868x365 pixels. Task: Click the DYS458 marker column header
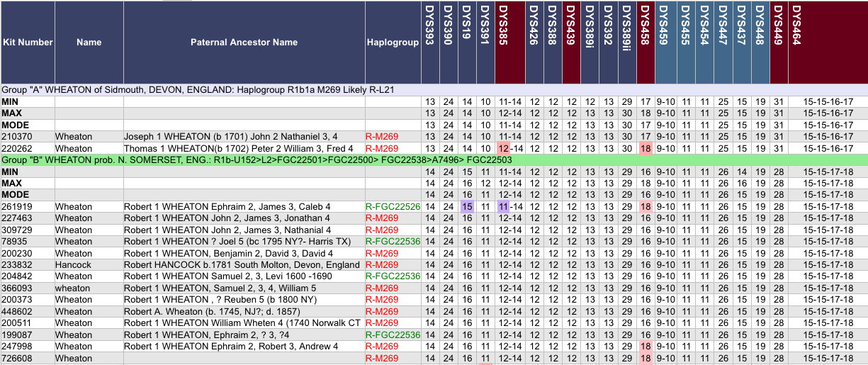[644, 43]
